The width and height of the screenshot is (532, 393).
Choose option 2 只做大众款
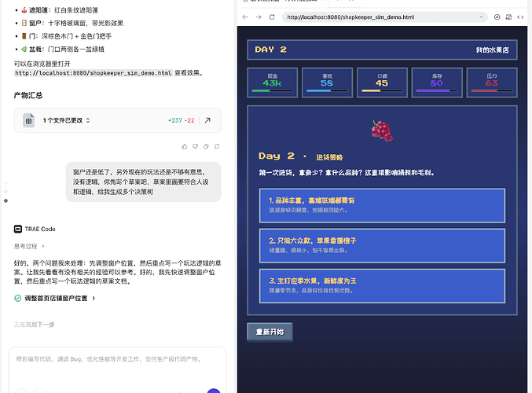(x=382, y=246)
